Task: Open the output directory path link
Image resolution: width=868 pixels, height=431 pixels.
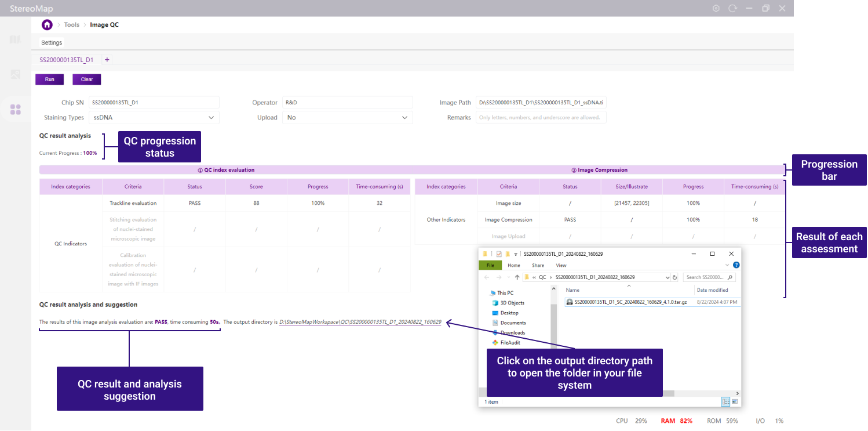Action: pos(360,322)
